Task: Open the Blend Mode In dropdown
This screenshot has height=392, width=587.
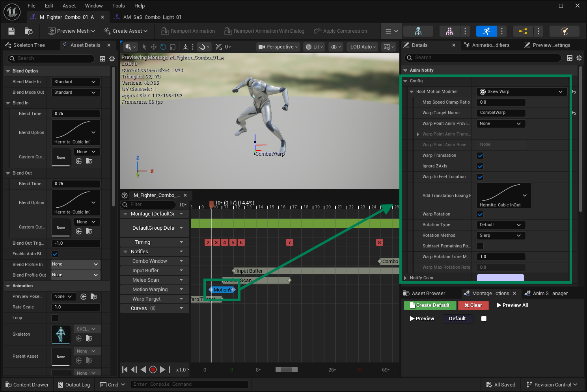Action: 76,82
